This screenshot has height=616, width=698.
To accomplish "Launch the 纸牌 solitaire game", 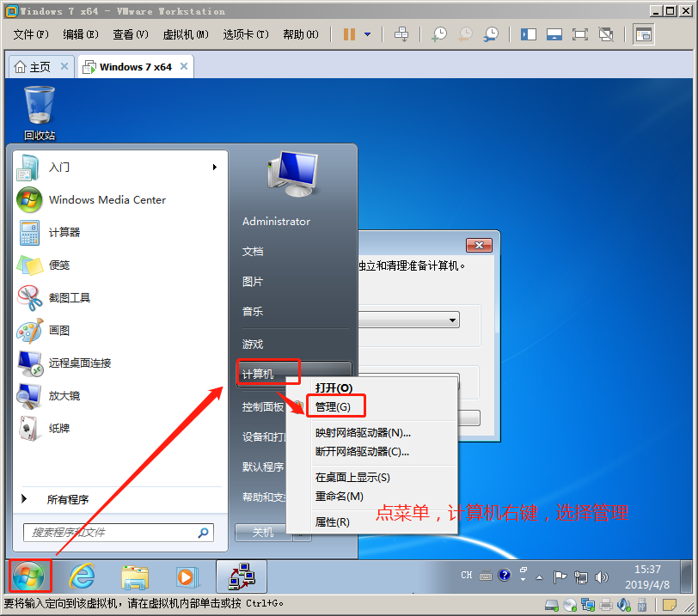I will (x=121, y=429).
